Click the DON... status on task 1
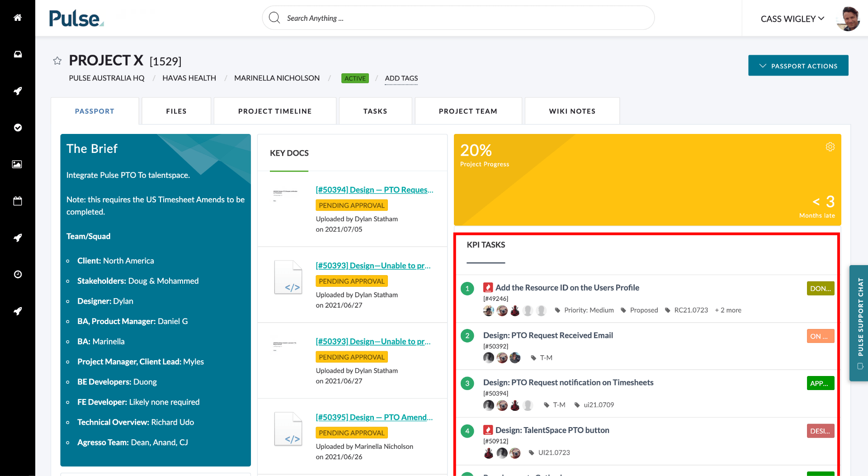Screen dimensions: 868x476 (821, 288)
